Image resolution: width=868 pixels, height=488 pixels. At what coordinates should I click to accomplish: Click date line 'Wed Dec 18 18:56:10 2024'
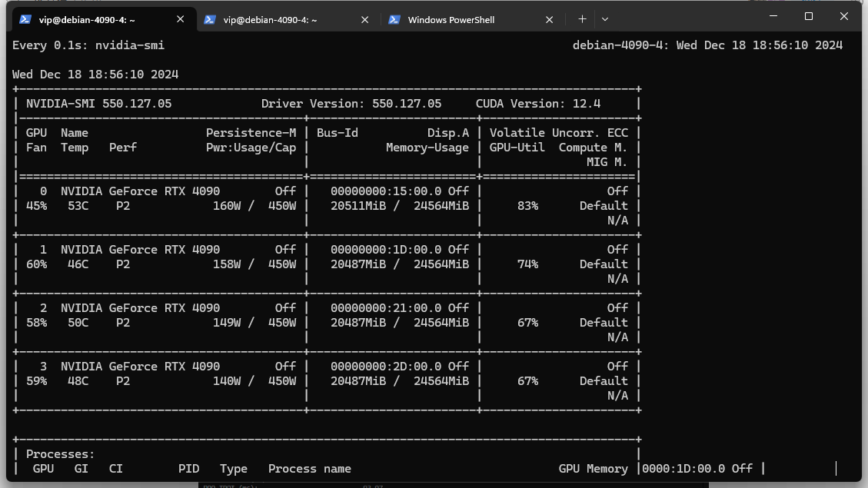[x=95, y=75]
